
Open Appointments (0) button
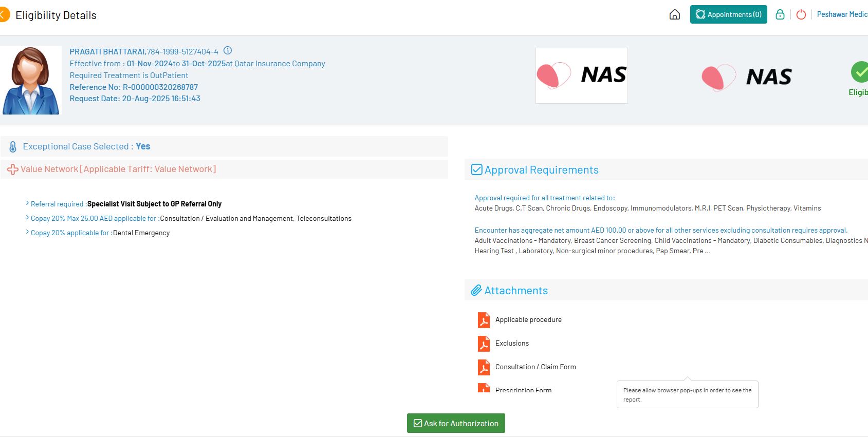pyautogui.click(x=728, y=15)
